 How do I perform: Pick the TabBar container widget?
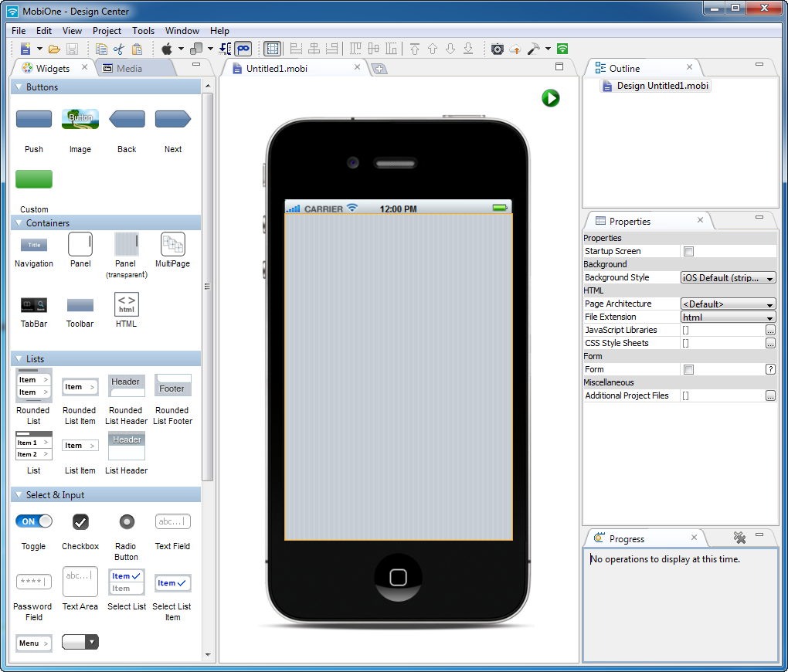(33, 305)
